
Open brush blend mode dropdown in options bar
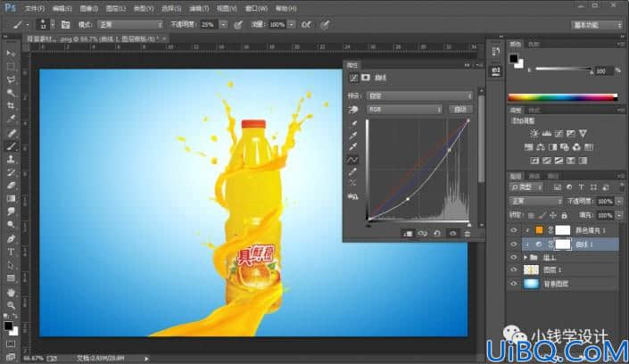[130, 25]
